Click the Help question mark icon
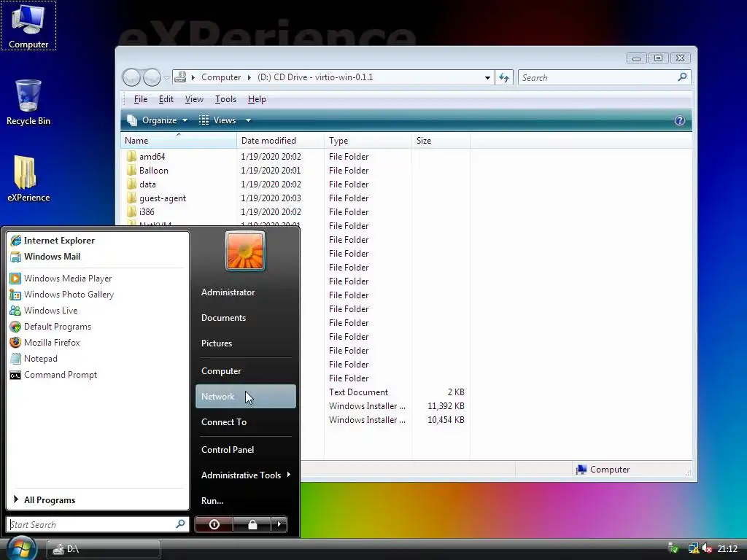The width and height of the screenshot is (747, 560). click(x=680, y=120)
